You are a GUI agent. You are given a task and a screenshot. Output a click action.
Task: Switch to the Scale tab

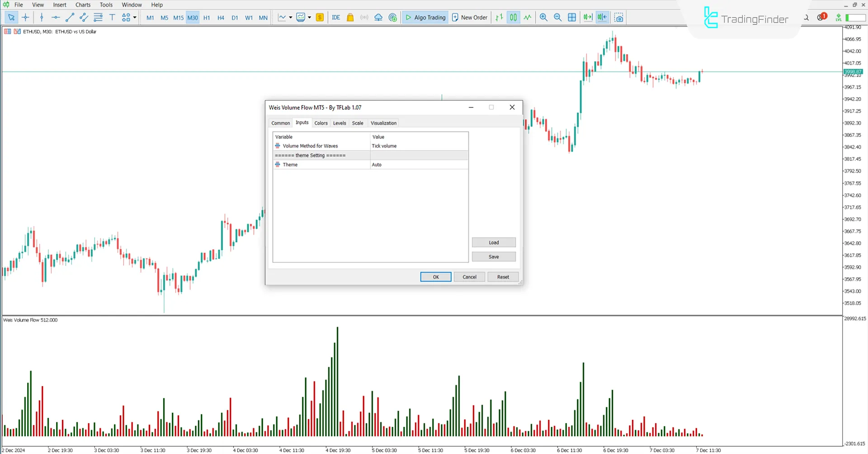(358, 123)
